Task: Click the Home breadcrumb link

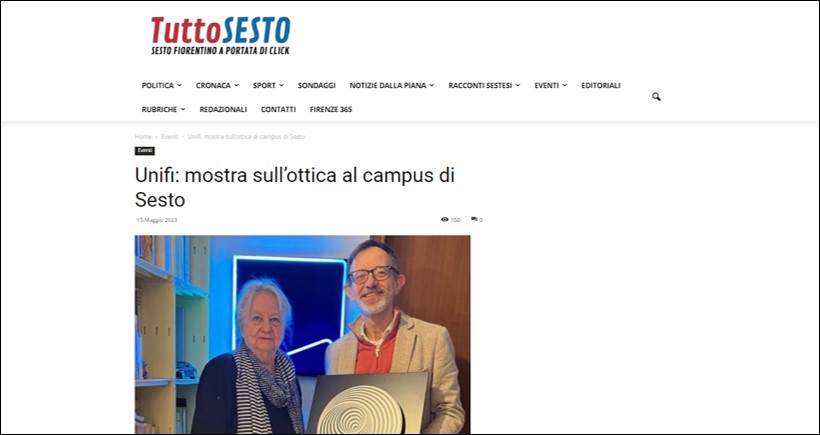Action: click(143, 136)
